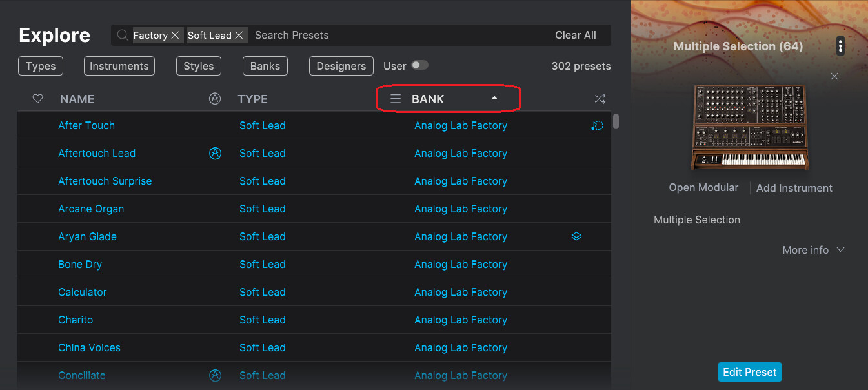Click Add Instrument

[794, 189]
